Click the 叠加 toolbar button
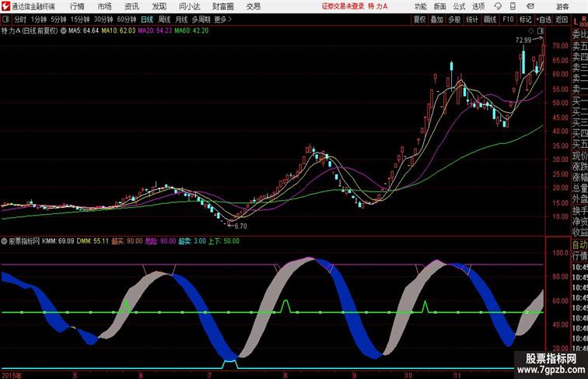This screenshot has height=379, width=588. [x=437, y=19]
